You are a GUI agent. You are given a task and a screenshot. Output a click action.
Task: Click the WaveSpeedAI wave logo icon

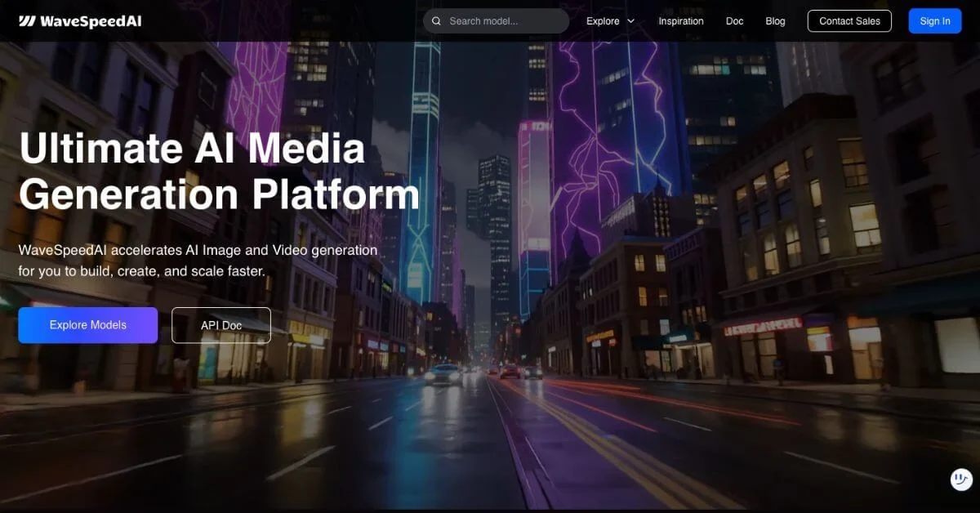[x=27, y=21]
